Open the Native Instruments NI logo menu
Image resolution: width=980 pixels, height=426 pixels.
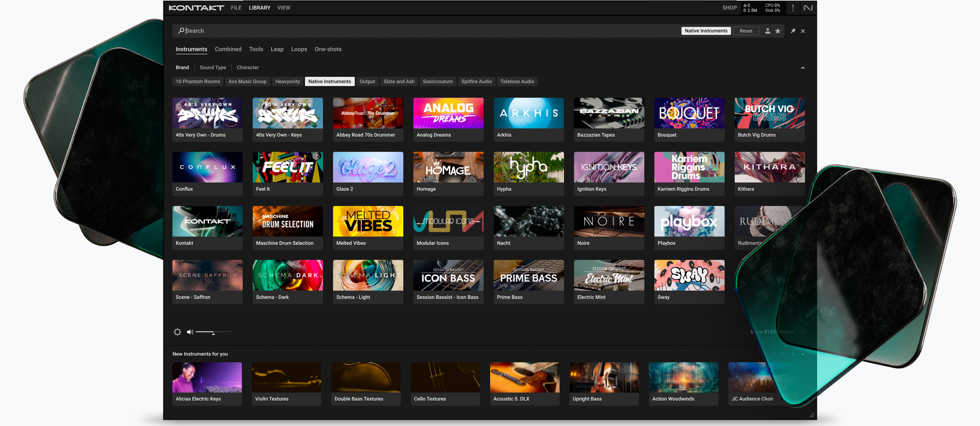click(x=808, y=8)
